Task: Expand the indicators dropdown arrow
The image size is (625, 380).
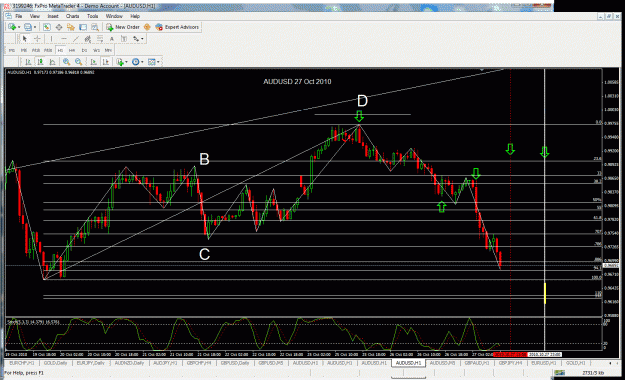Action: point(126,62)
